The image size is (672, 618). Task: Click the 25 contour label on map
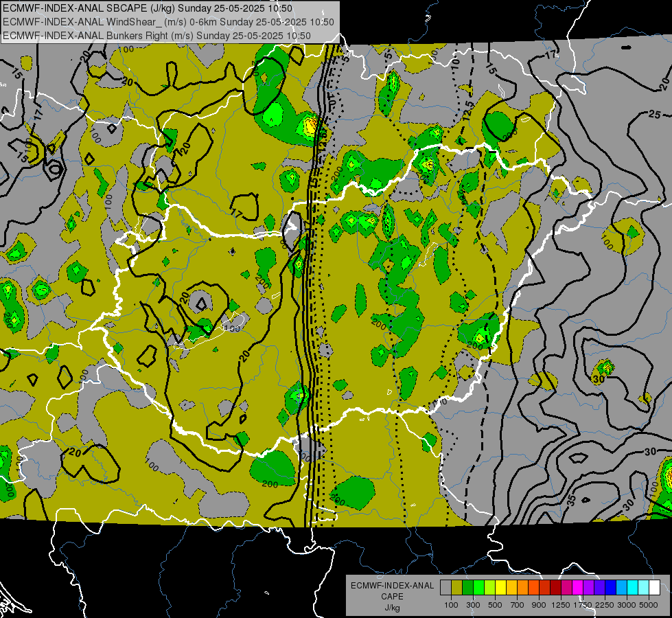click(654, 114)
